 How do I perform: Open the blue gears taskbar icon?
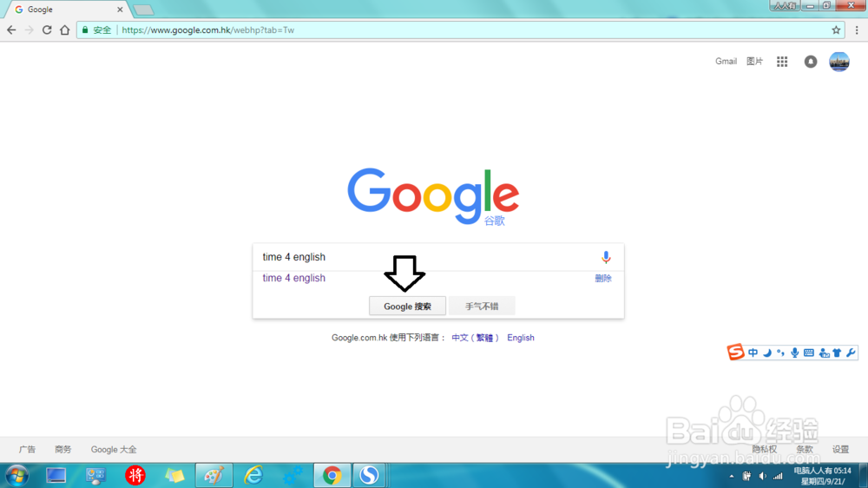click(293, 475)
